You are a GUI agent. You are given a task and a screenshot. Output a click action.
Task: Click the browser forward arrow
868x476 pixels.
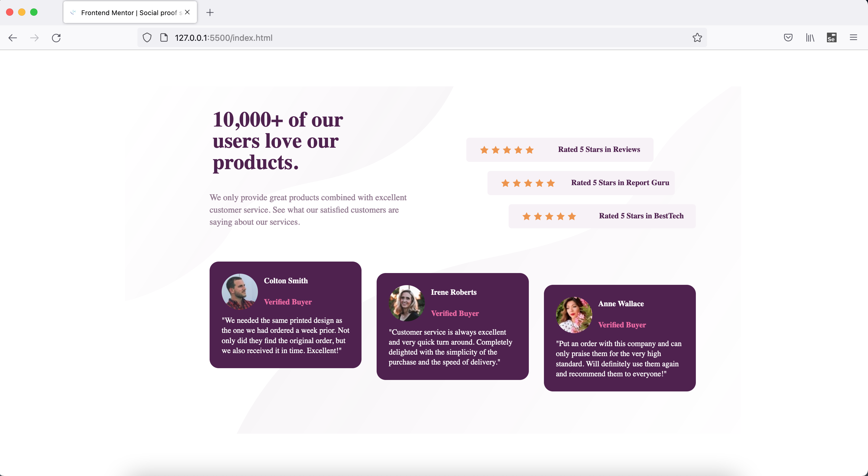point(34,38)
